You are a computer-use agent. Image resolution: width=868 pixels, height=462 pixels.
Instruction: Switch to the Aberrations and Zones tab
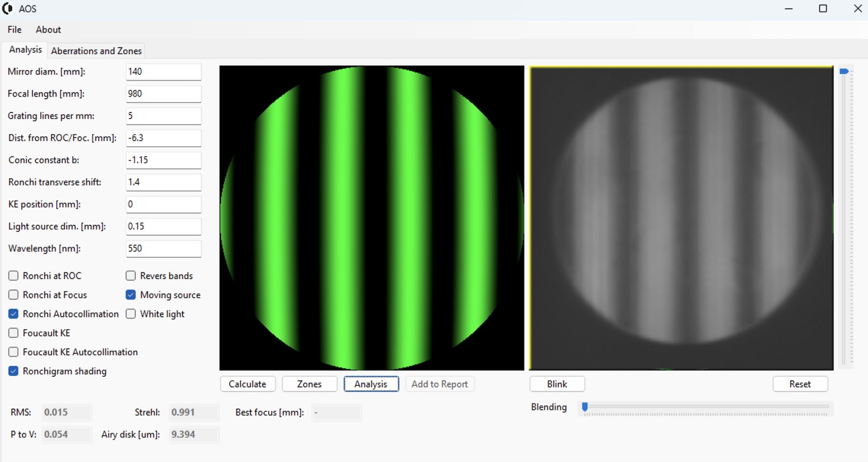coord(96,51)
